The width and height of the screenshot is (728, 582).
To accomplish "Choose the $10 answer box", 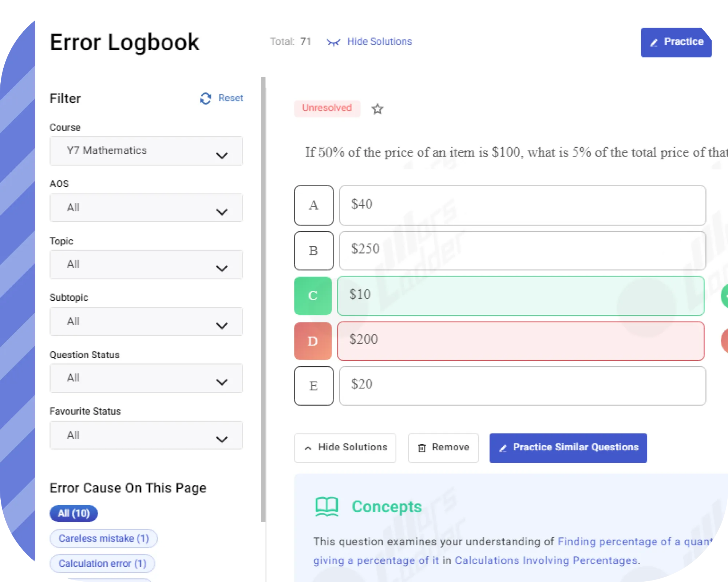I will coord(521,296).
